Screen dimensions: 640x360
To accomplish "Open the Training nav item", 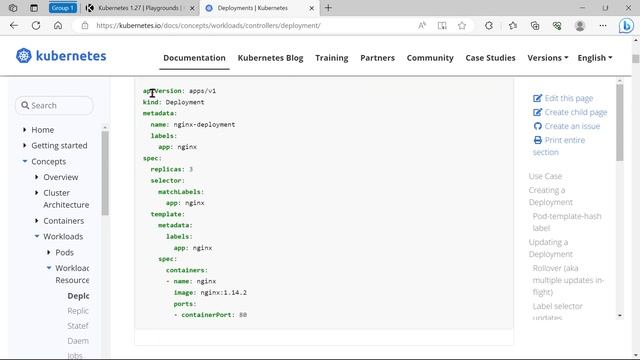I will tap(331, 58).
